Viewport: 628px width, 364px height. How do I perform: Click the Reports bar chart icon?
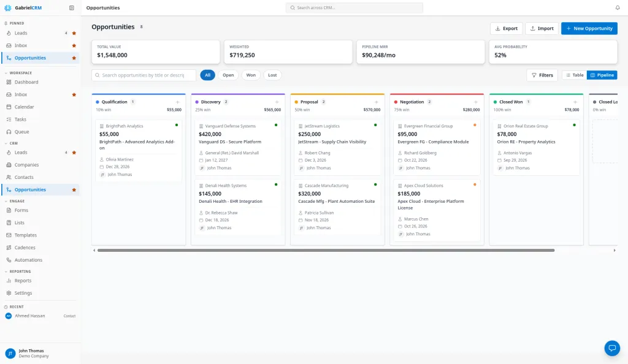9,281
